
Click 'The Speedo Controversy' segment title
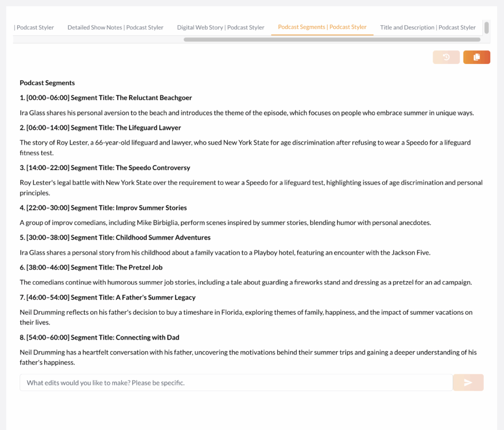point(153,167)
